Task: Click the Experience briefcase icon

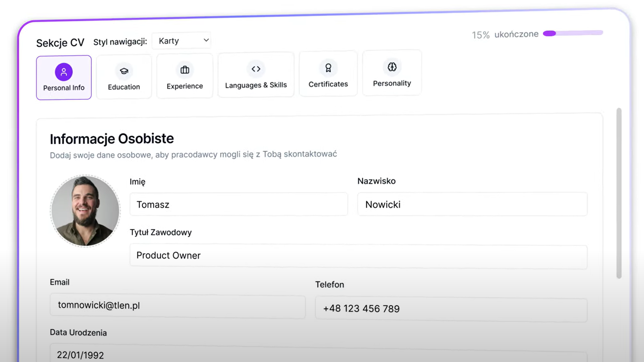Action: 185,70
